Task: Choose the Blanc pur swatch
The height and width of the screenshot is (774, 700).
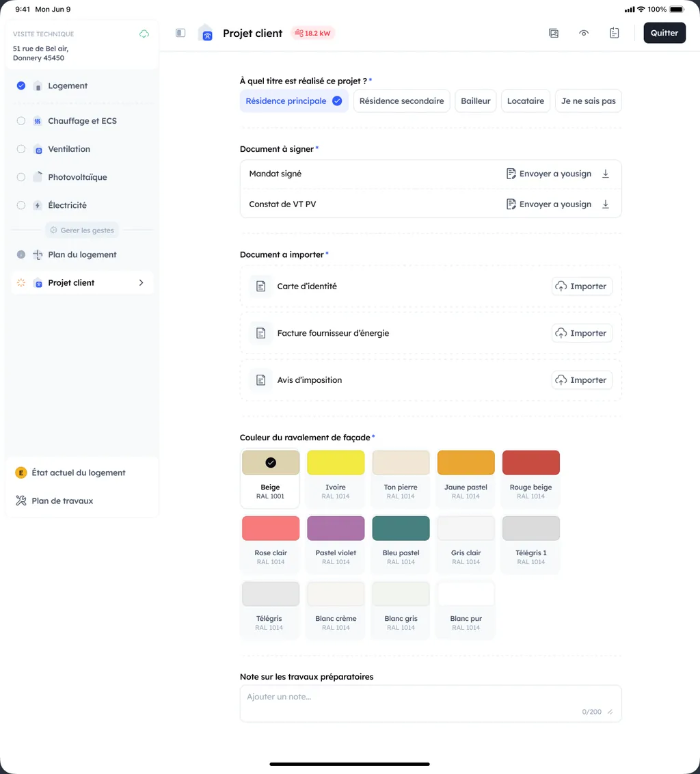Action: (466, 609)
